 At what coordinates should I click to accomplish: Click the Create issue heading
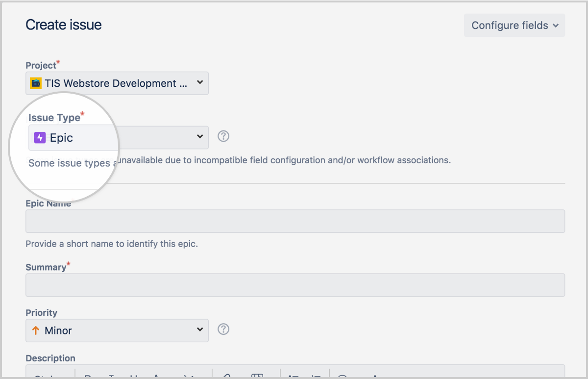pos(63,25)
